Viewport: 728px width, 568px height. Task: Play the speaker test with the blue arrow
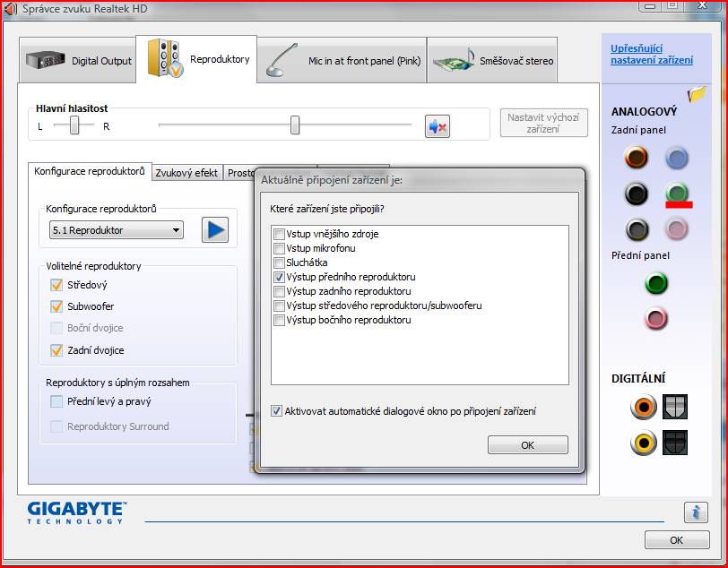tap(215, 229)
